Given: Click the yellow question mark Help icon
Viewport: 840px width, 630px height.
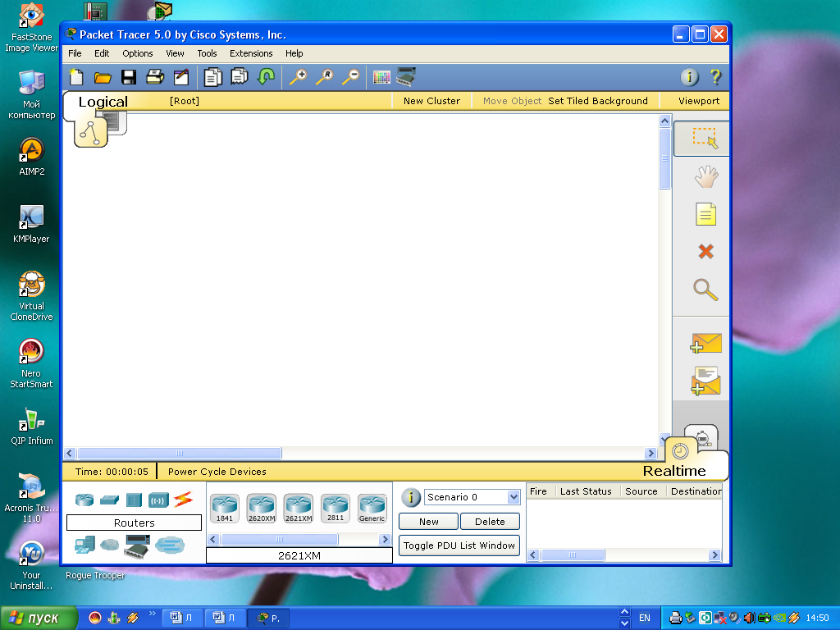Looking at the screenshot, I should [x=715, y=77].
